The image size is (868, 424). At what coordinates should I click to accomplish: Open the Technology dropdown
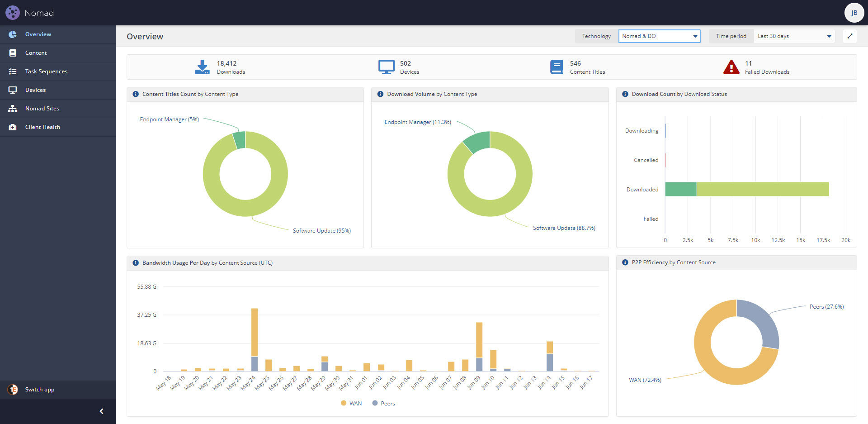[x=659, y=36]
